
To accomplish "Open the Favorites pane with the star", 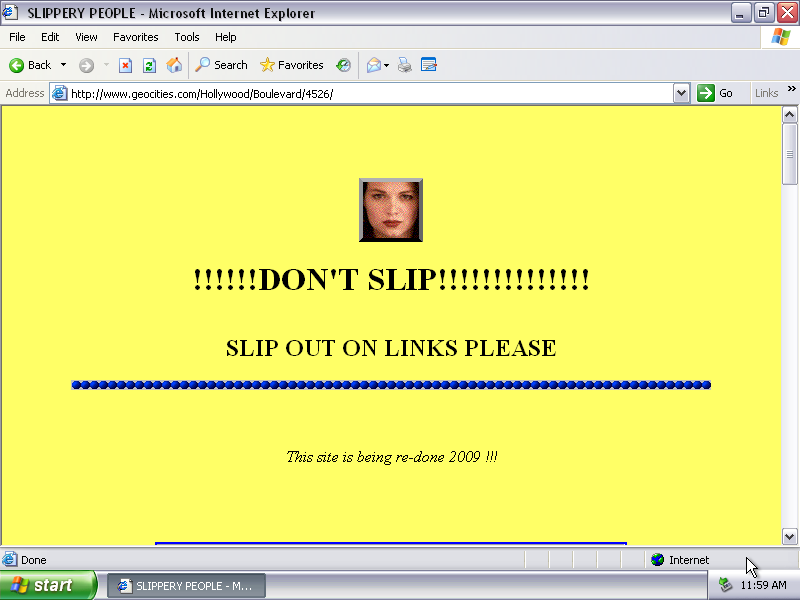I will coord(291,65).
